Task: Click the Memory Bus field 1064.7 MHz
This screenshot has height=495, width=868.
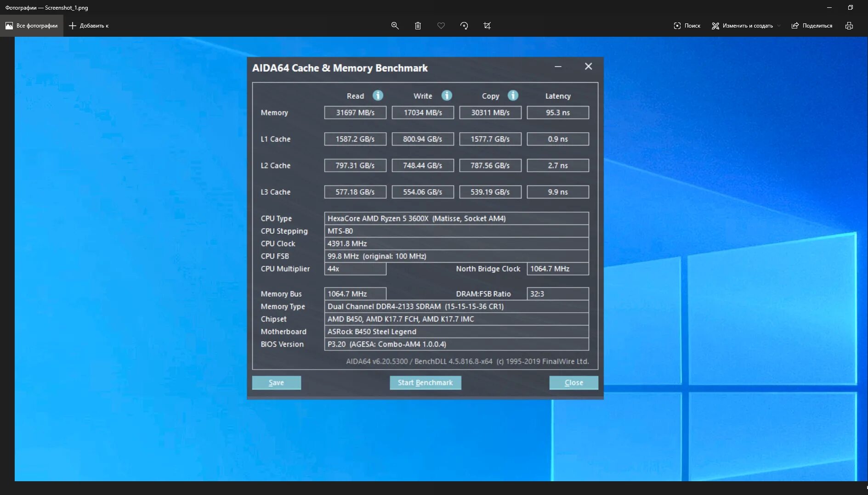Action: (x=355, y=294)
